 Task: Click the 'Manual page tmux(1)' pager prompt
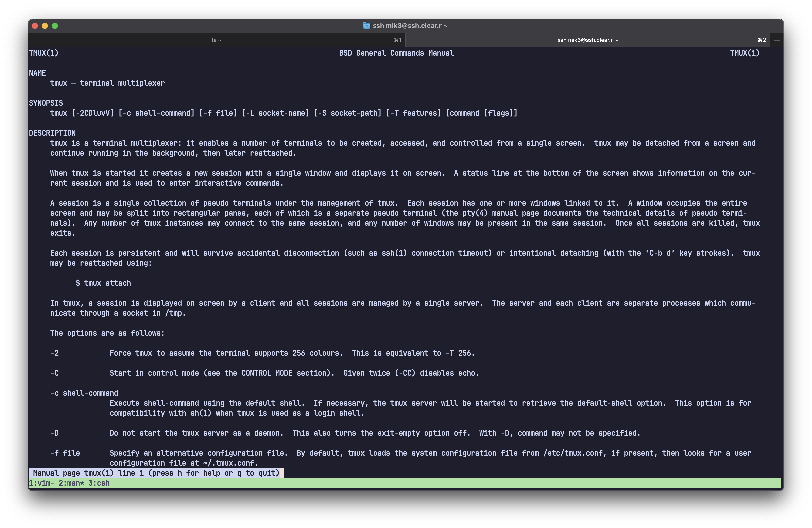point(156,473)
